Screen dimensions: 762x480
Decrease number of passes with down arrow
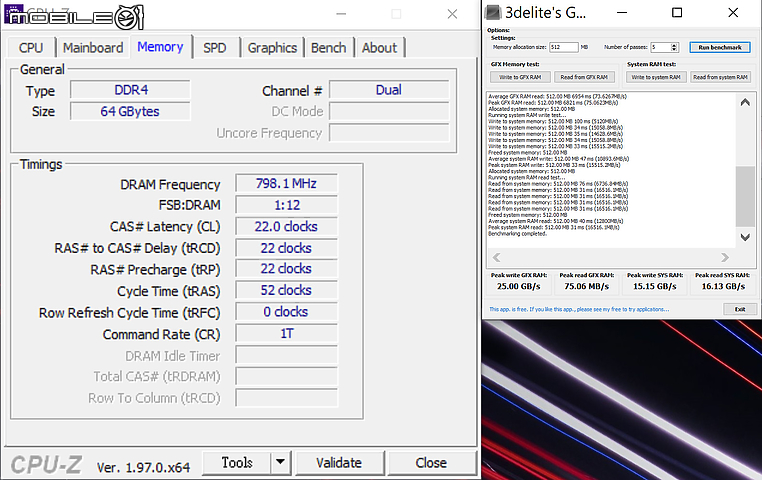[674, 49]
